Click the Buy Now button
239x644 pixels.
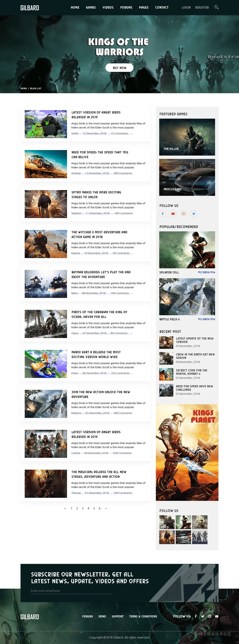click(x=119, y=68)
